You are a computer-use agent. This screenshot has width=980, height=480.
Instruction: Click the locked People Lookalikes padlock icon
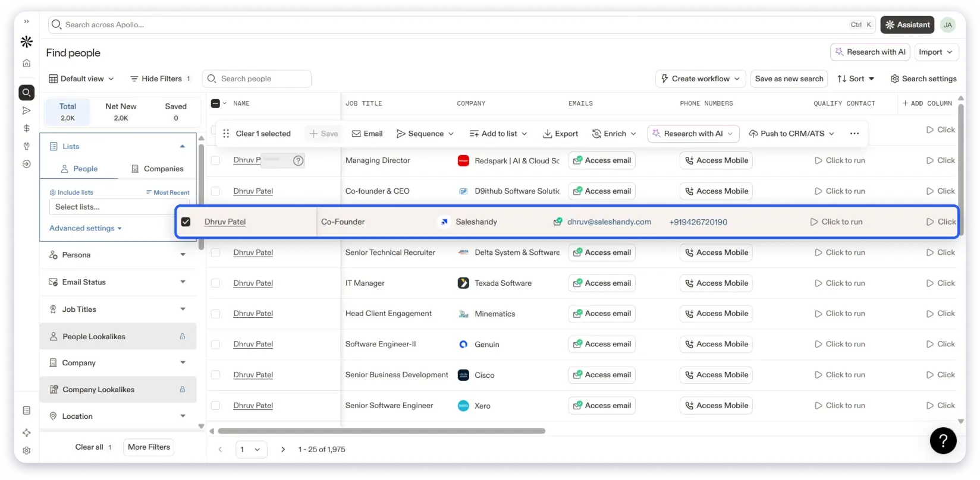point(183,336)
